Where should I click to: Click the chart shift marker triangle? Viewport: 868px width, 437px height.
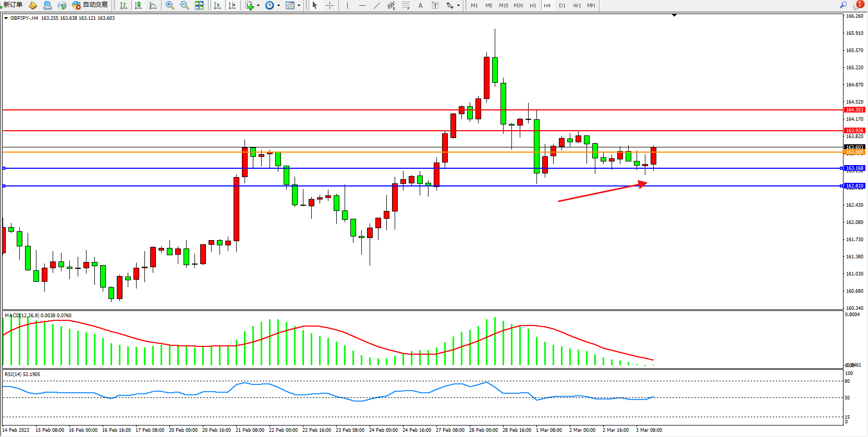pyautogui.click(x=674, y=16)
